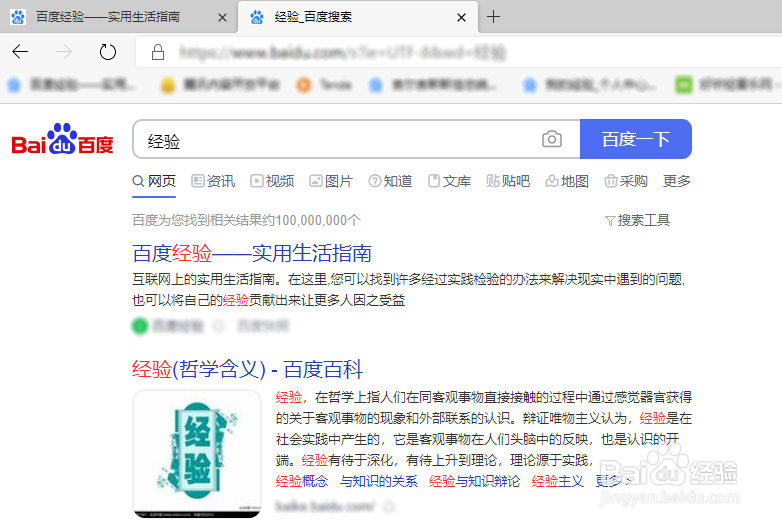This screenshot has width=782, height=524.
Task: Click the blurred address bar URL
Action: pos(343,52)
